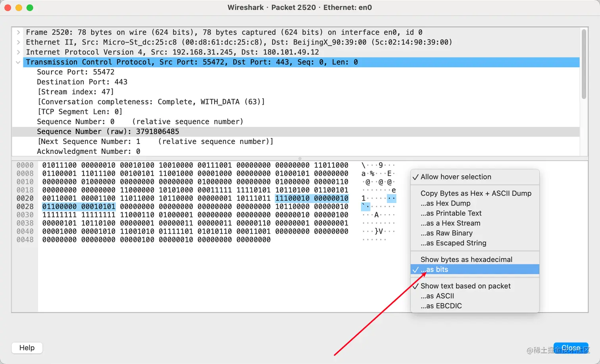Click the Close button

(x=571, y=348)
